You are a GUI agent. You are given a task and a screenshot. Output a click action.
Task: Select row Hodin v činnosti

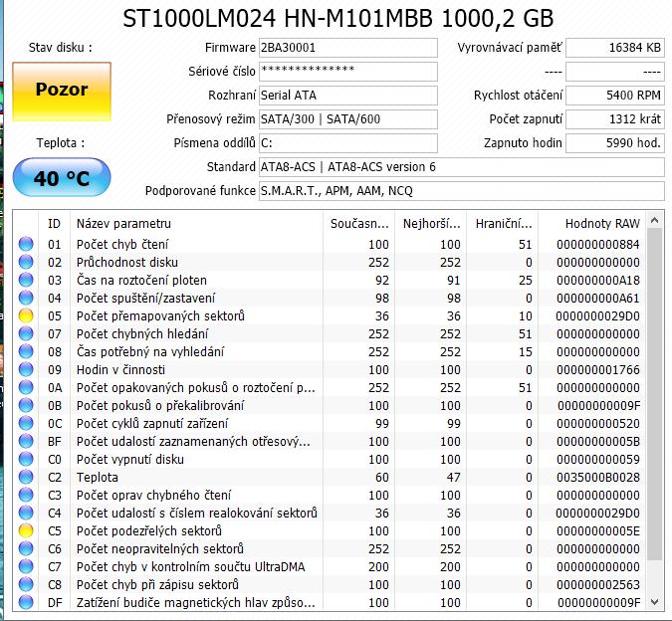point(330,369)
